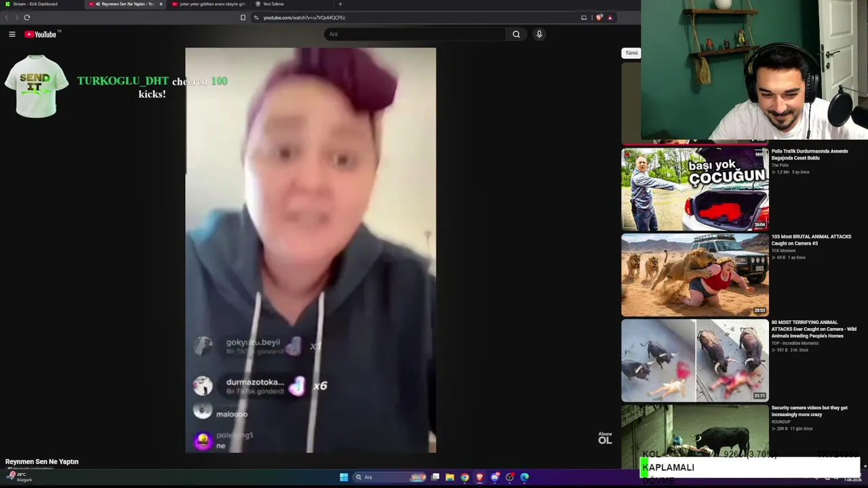Open Google Chrome from the taskbar

tap(465, 477)
